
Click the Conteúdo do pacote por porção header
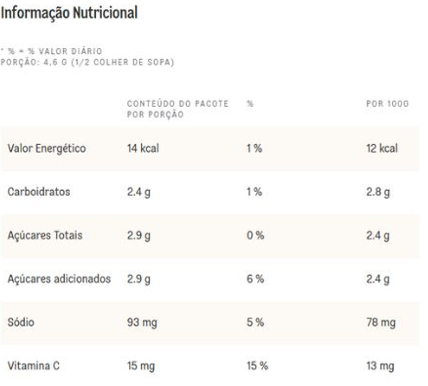click(x=178, y=109)
